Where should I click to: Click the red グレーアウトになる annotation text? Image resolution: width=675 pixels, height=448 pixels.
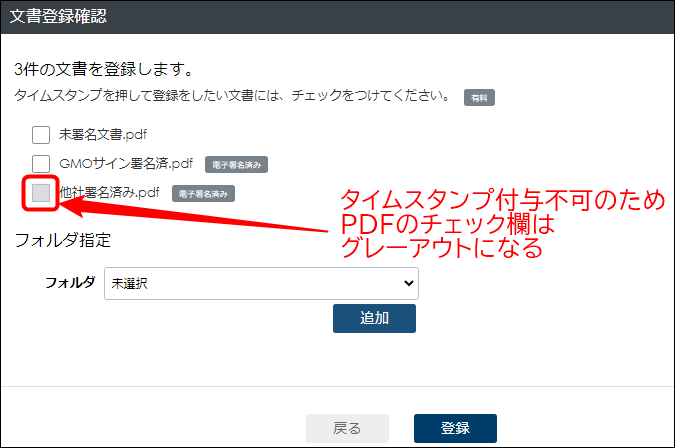click(x=441, y=247)
